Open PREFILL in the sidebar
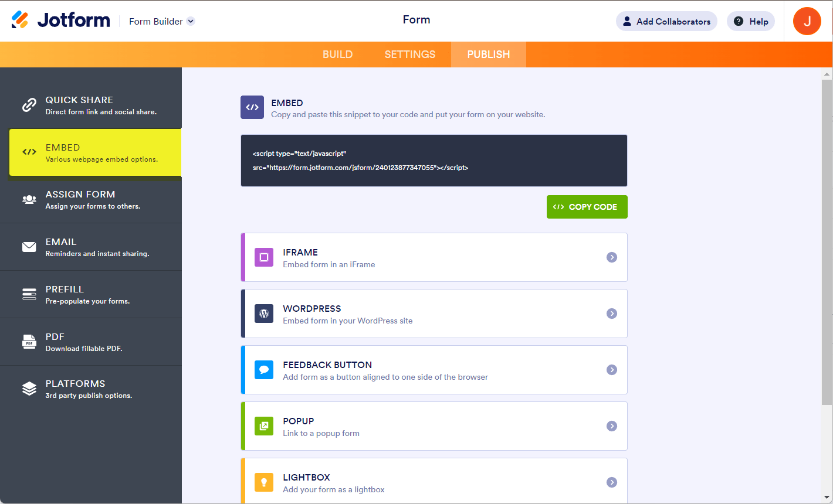Screen dimensions: 833x504 91,294
